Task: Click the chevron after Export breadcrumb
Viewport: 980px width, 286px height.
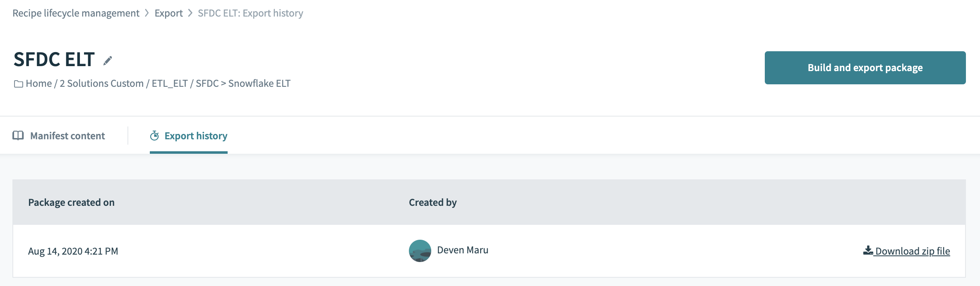Action: tap(190, 13)
